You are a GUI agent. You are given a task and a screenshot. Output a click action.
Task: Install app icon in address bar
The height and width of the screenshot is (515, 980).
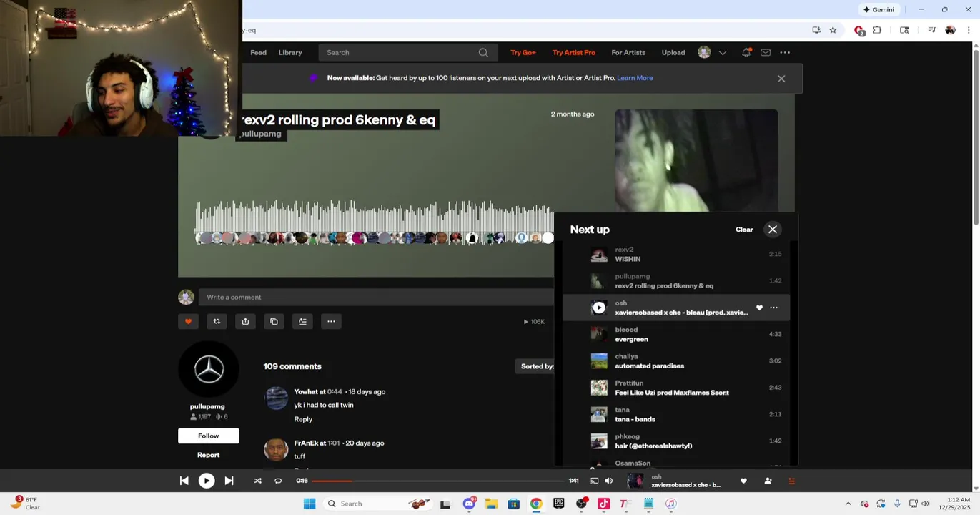816,30
